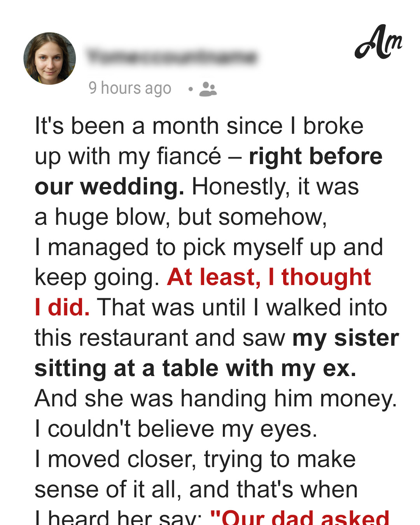This screenshot has height=525, width=420.
Task: Tap the red words 'I did.'
Action: [62, 307]
